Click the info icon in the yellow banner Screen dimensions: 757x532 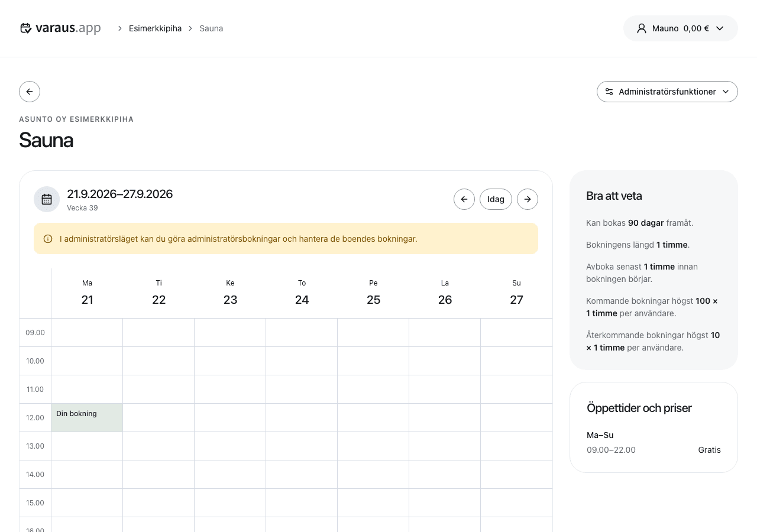(48, 239)
